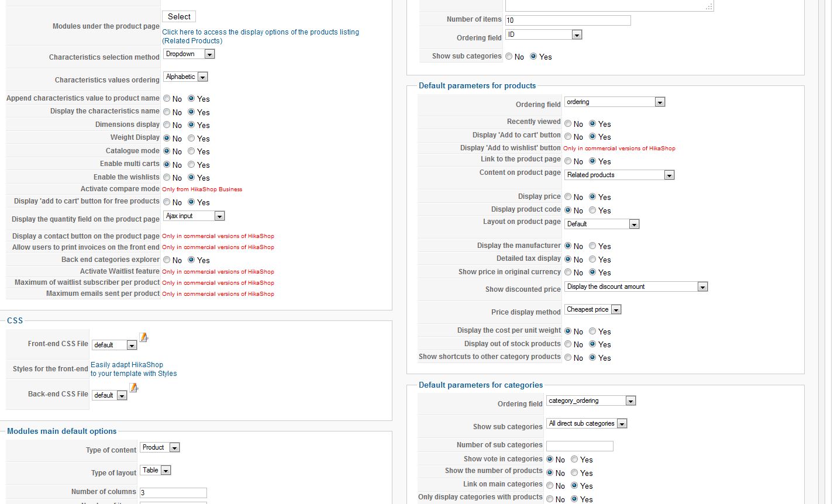Open the Type of layout dropdown
Image resolution: width=834 pixels, height=504 pixels.
click(156, 470)
